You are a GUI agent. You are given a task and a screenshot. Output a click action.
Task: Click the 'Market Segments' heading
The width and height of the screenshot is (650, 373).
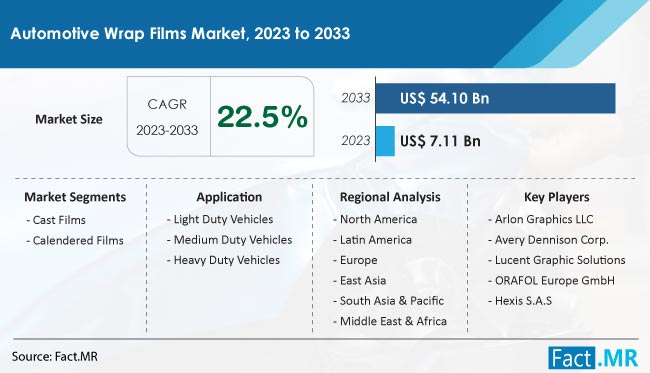click(x=75, y=197)
